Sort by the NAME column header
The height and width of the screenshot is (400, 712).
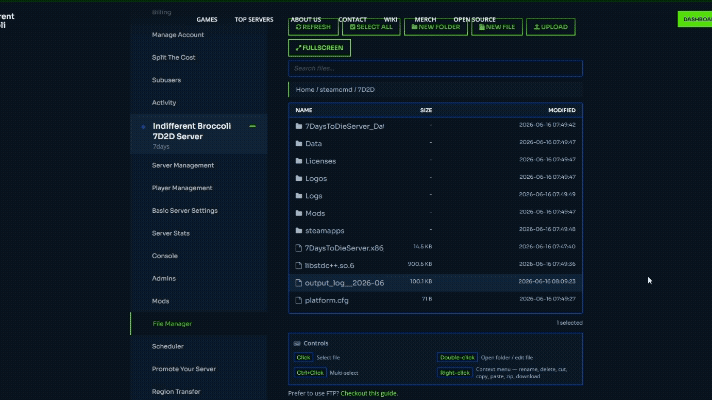pyautogui.click(x=304, y=110)
